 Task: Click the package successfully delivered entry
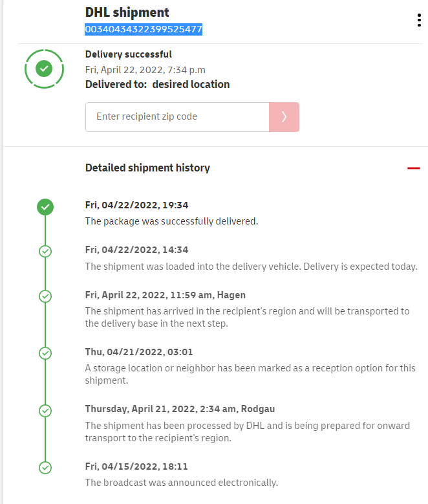pyautogui.click(x=171, y=221)
